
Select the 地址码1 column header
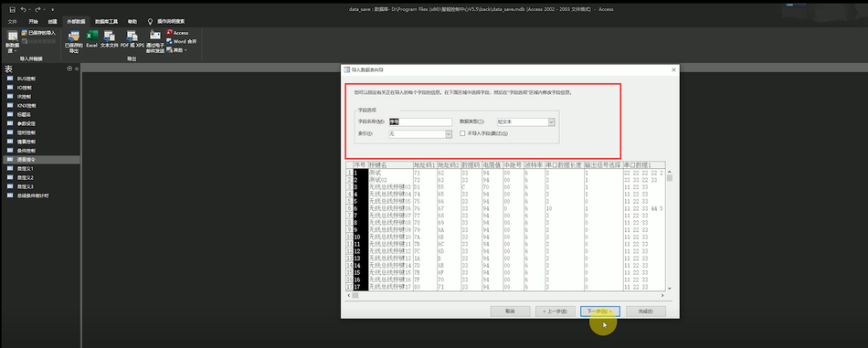(424, 165)
